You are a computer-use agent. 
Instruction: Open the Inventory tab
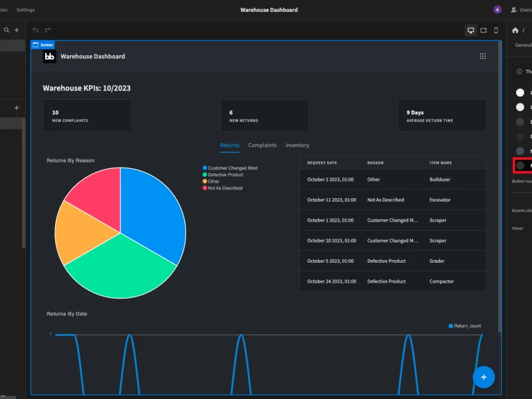click(x=297, y=145)
